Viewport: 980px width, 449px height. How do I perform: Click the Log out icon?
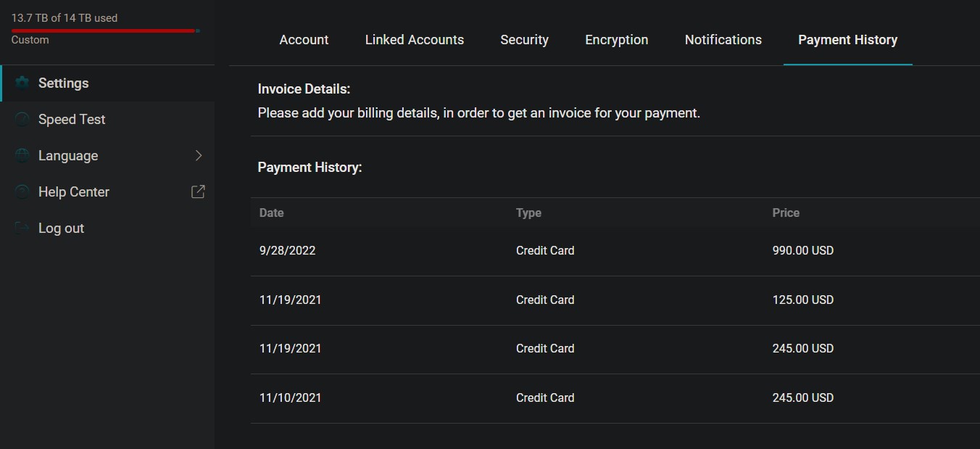click(x=22, y=228)
